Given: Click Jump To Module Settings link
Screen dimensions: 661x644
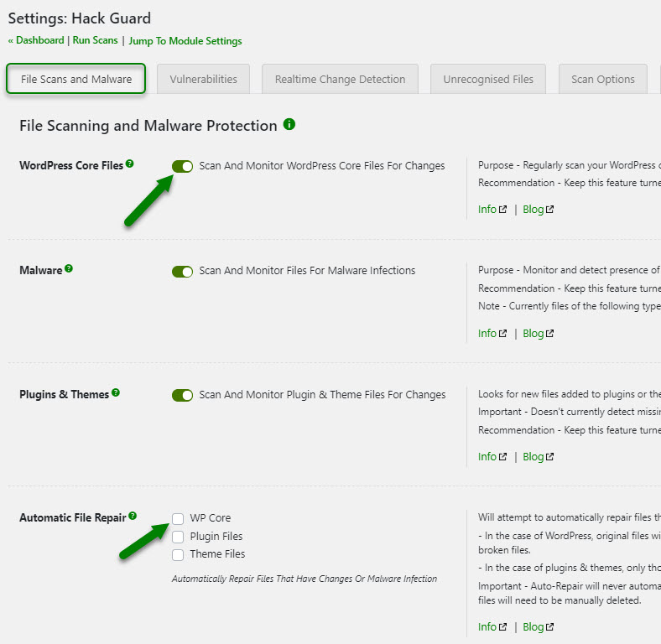Looking at the screenshot, I should [x=185, y=41].
